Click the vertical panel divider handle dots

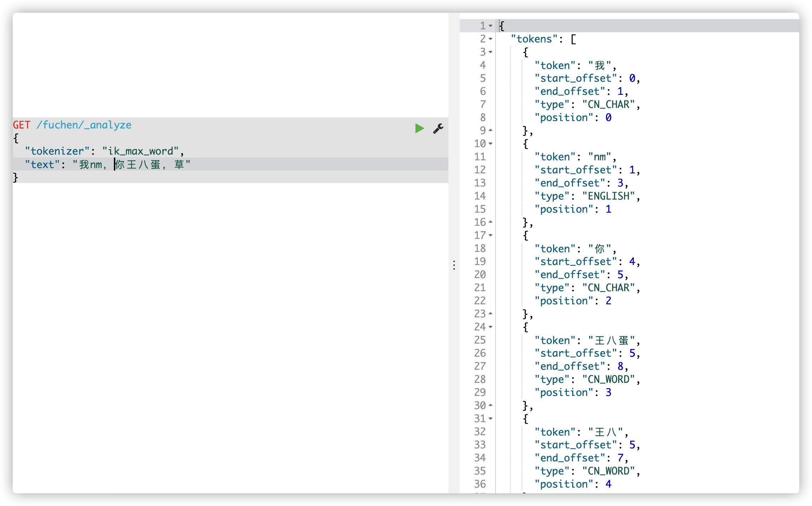click(x=454, y=265)
